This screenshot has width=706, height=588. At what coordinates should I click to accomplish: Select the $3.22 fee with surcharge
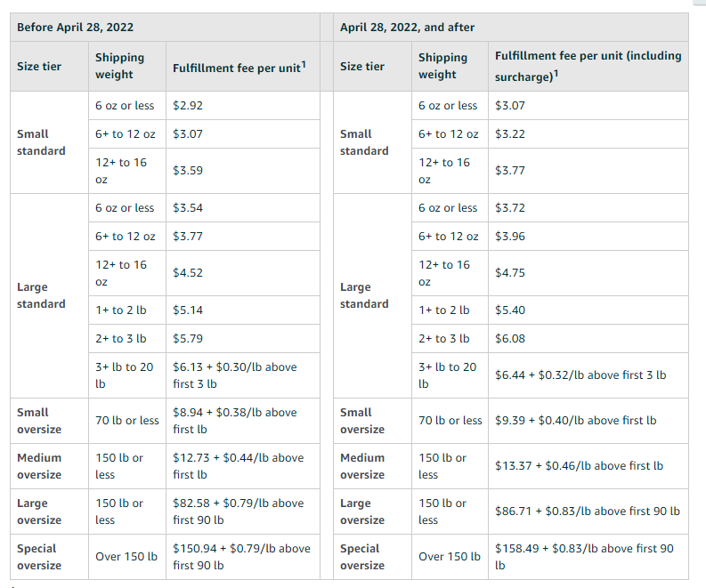[511, 133]
